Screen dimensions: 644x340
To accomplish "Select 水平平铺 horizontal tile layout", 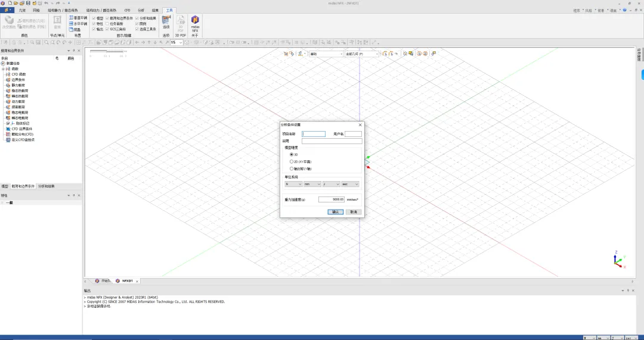I will (78, 24).
